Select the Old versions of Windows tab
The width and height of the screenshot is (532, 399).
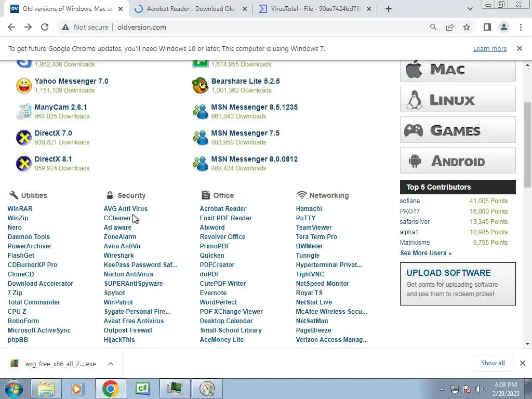pos(66,9)
